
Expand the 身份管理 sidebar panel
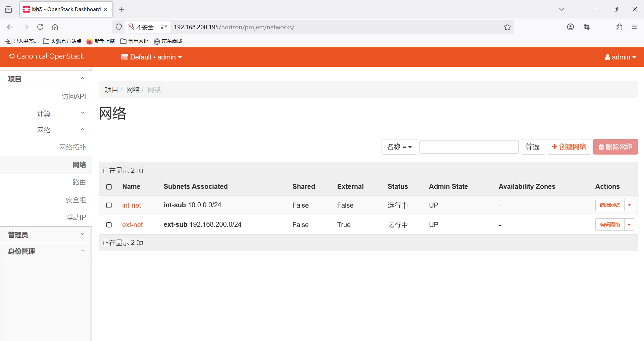46,251
